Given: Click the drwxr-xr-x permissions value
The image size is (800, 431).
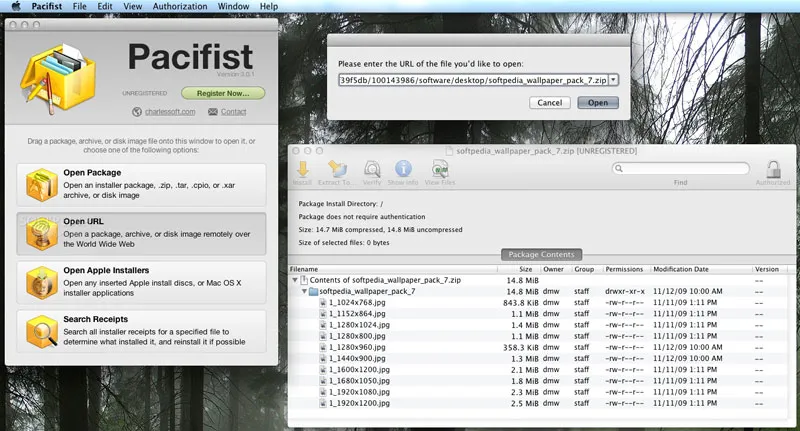Looking at the screenshot, I should point(625,291).
